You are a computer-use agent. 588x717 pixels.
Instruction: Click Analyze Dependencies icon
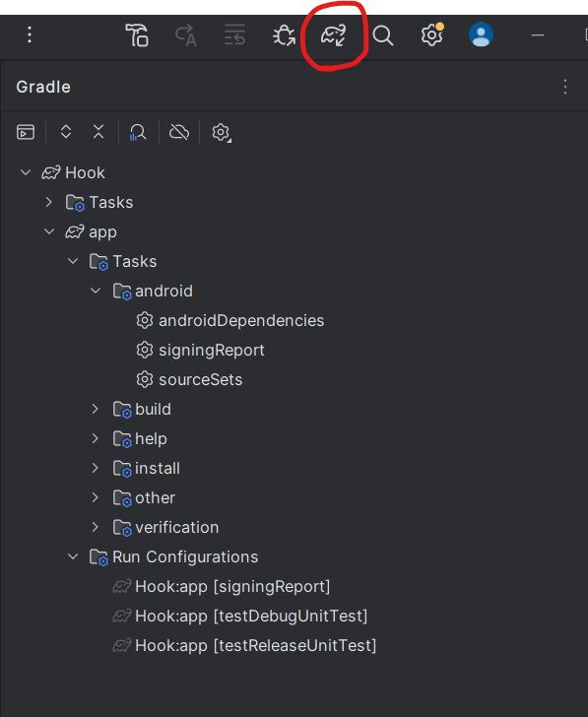coord(138,132)
